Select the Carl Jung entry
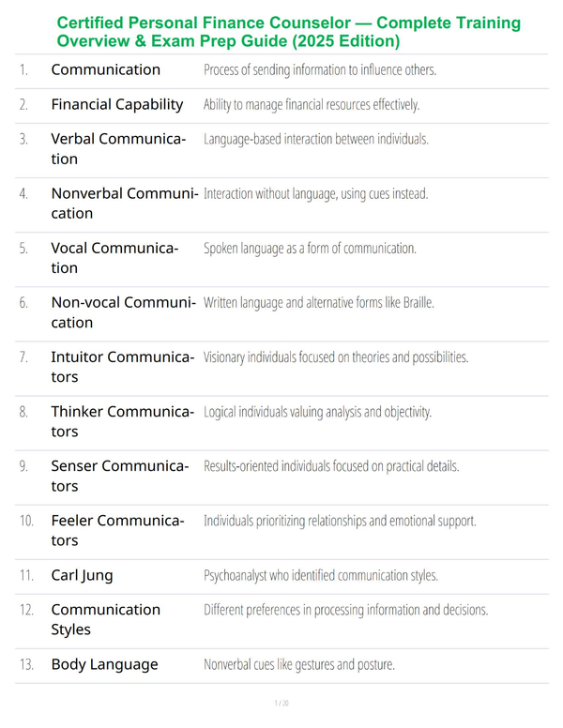 coord(82,575)
